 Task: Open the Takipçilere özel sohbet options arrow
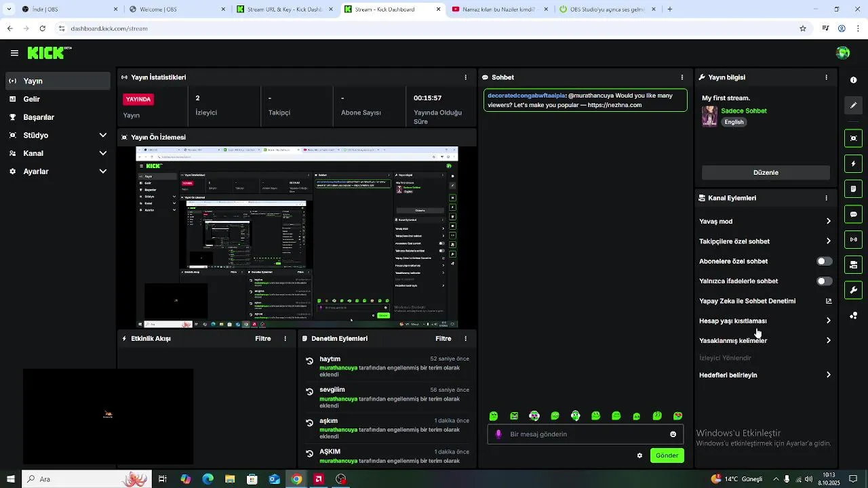coord(829,241)
